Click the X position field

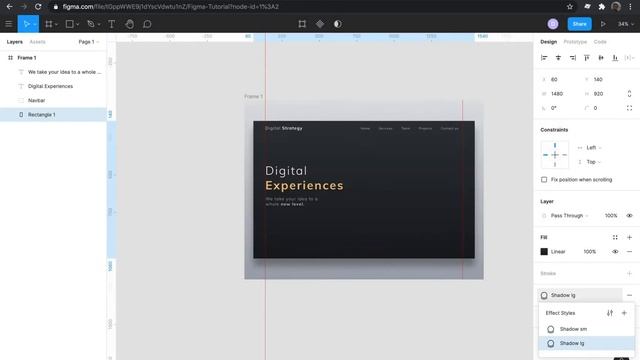click(x=560, y=80)
